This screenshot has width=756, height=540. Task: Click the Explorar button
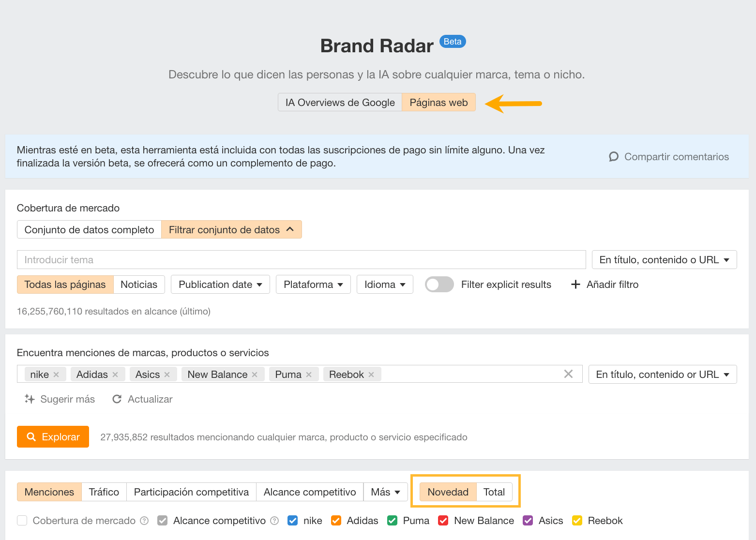pos(53,436)
